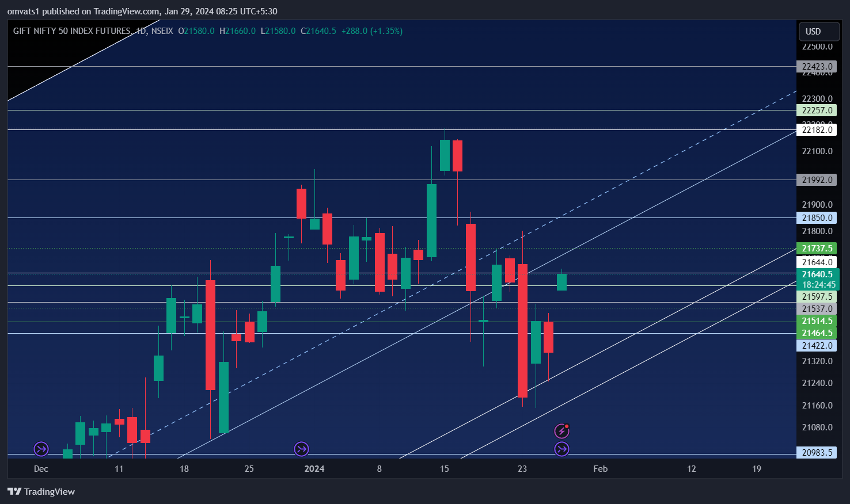Click the 22100.0 price axis tick
Viewport: 850px width, 504px height.
(x=817, y=151)
